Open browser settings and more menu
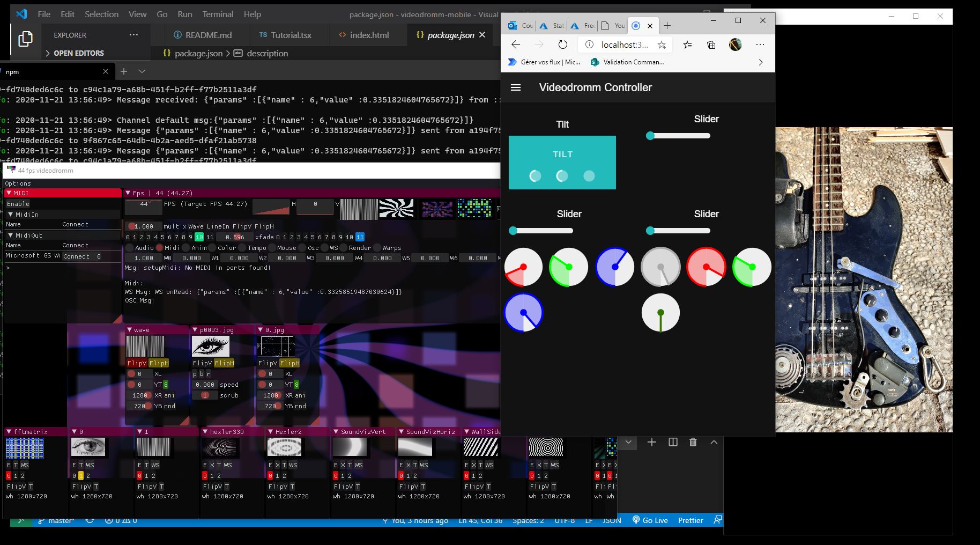The image size is (980, 545). (x=760, y=45)
